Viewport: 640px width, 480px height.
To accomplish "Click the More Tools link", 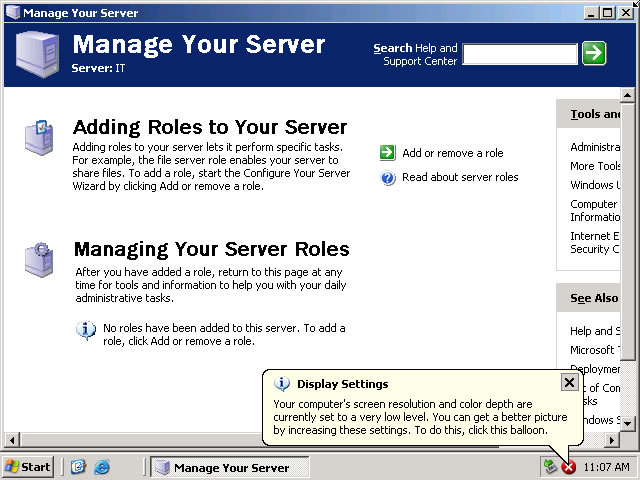I will coord(595,166).
